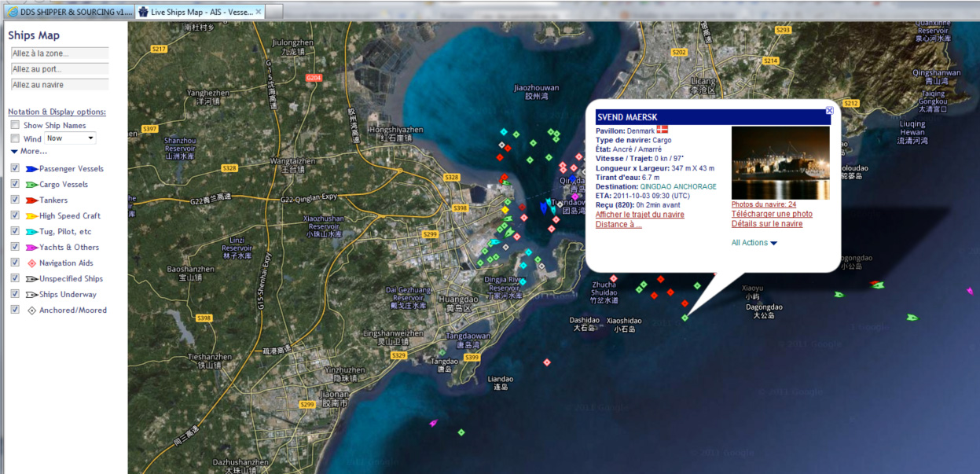Viewport: 980px width, 474px height.
Task: Click the Notation & Display options link
Action: [x=57, y=112]
